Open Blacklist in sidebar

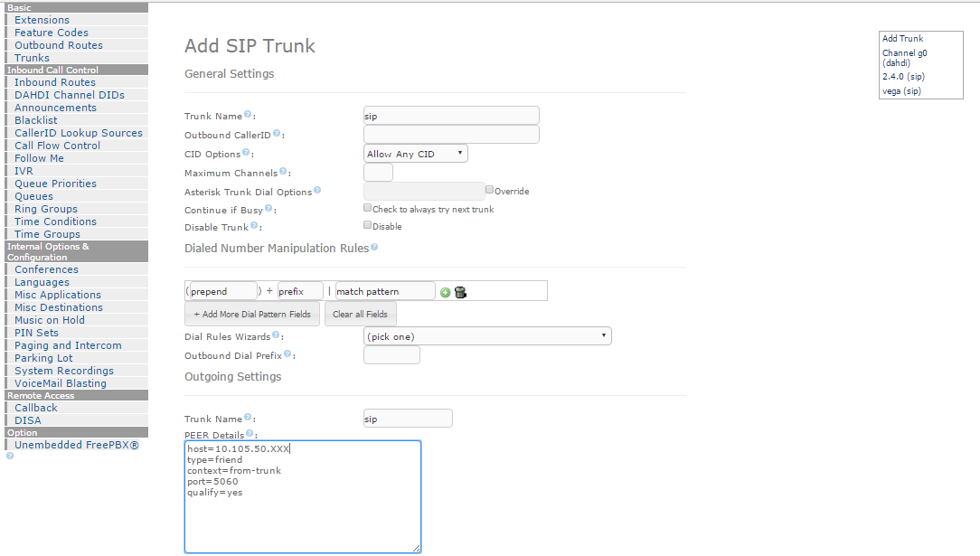click(35, 120)
